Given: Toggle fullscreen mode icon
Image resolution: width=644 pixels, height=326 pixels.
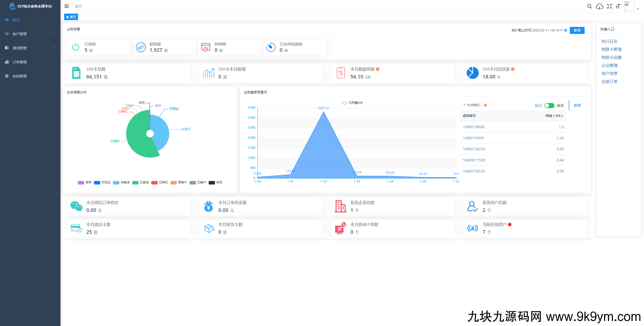Looking at the screenshot, I should pyautogui.click(x=609, y=6).
